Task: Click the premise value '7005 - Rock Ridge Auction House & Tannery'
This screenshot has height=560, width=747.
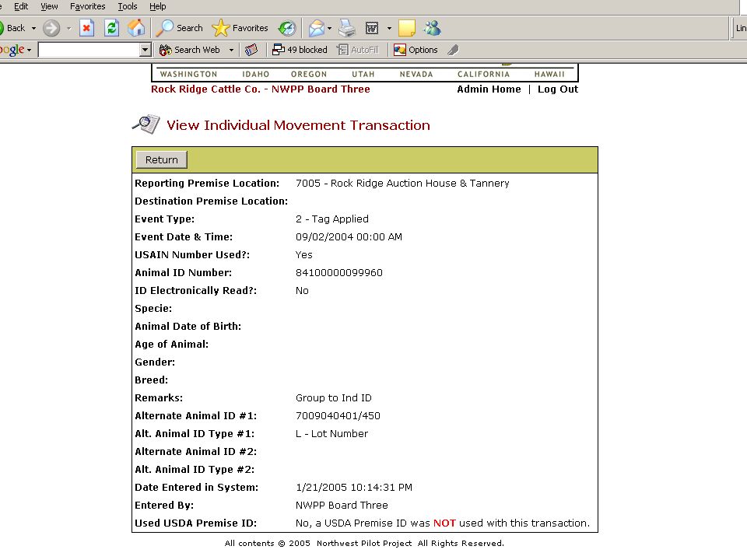Action: tap(402, 184)
